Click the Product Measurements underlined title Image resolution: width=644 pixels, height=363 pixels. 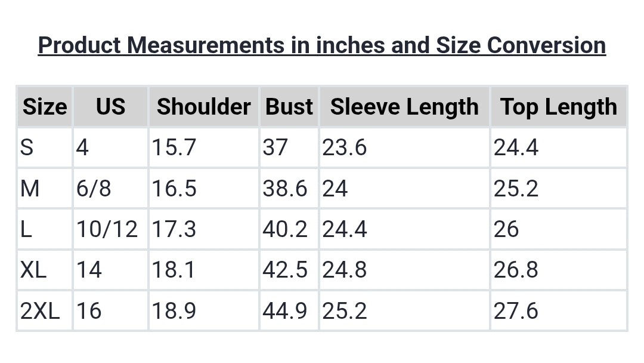click(x=322, y=45)
